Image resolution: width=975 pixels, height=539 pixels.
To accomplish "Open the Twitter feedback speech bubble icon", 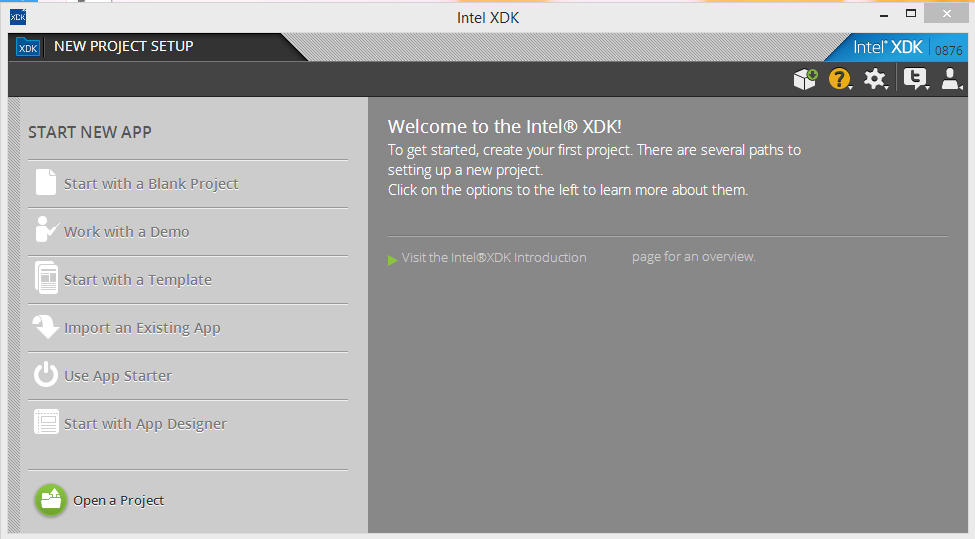I will point(915,79).
